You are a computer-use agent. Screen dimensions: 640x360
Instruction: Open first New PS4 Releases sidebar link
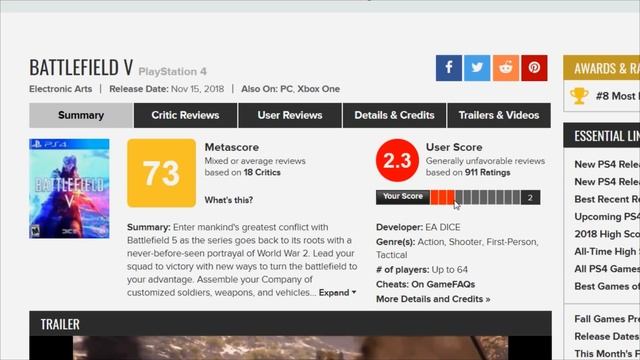coord(607,164)
